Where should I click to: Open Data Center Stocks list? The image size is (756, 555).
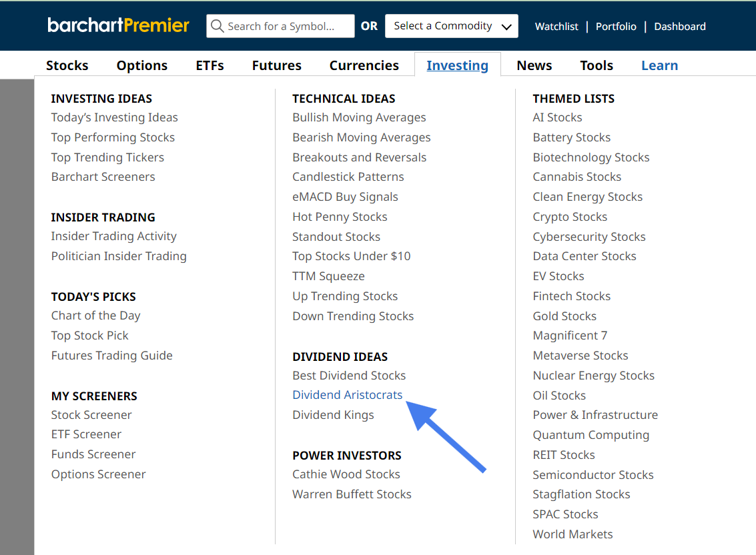[585, 256]
